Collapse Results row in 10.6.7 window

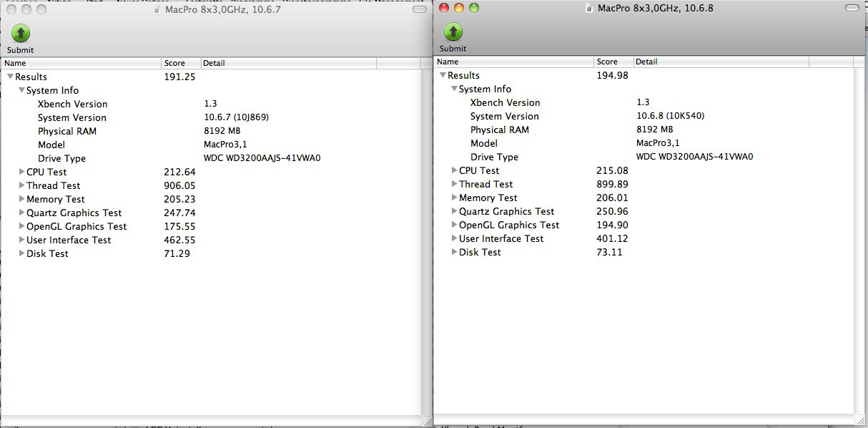[x=10, y=77]
